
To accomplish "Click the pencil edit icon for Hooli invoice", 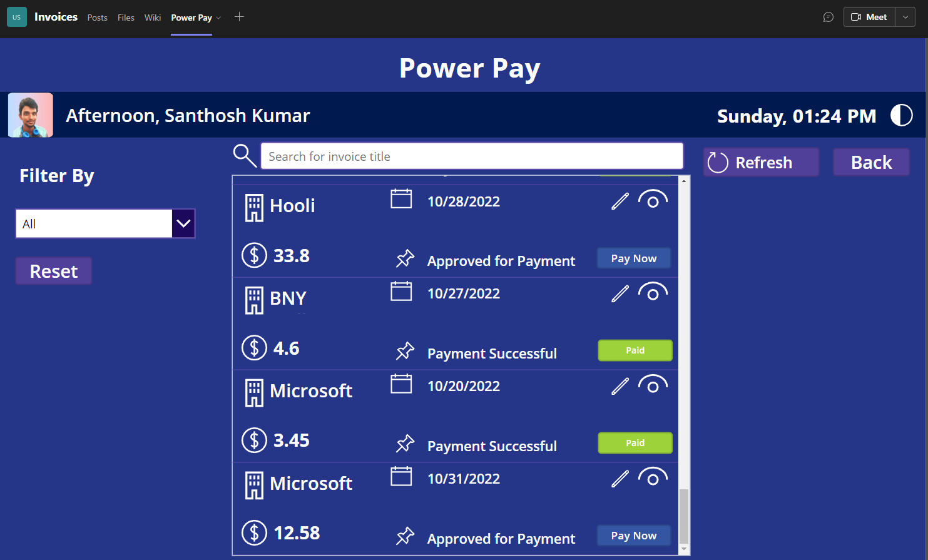I will pos(620,201).
